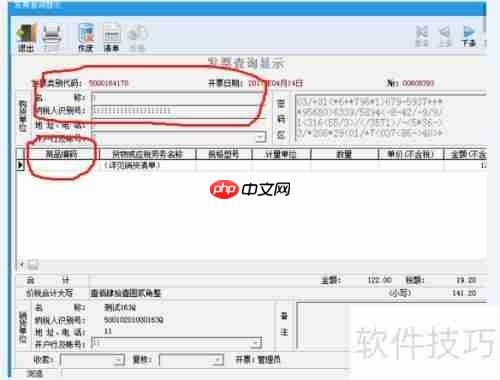This screenshot has width=500, height=380.
Task: Go to previous record icon
Action: coord(445,36)
